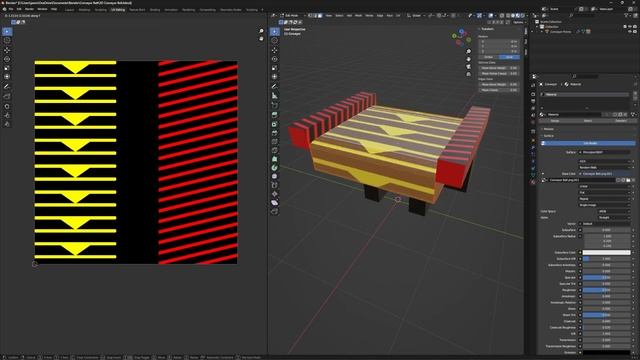Enable vertex select mode in 3D header
Screen dimensions: 640x360
tap(311, 16)
